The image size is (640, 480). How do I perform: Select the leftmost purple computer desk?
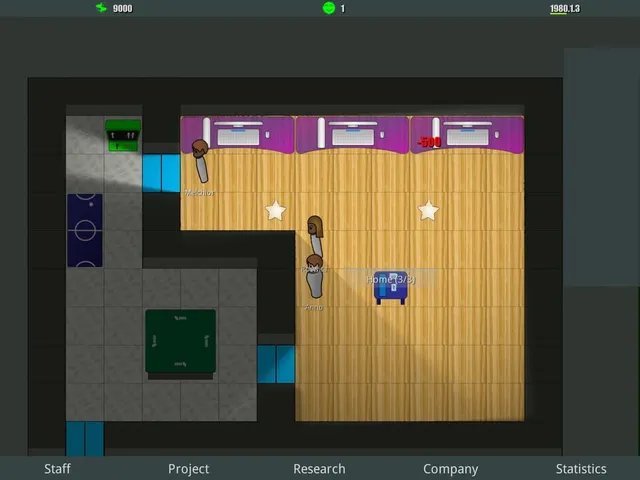tap(237, 134)
